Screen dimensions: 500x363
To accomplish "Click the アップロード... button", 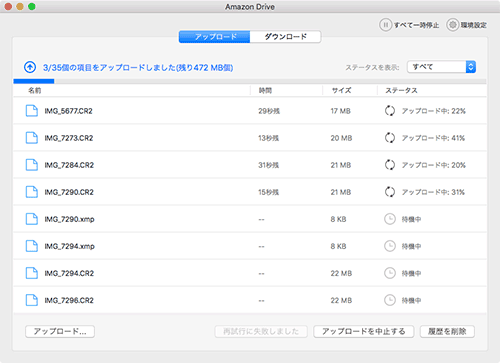I will [60, 331].
